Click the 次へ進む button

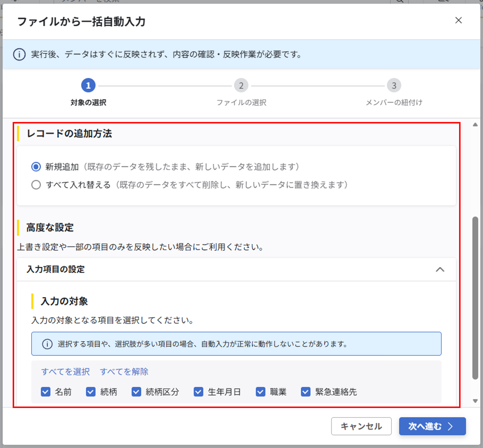[x=432, y=426]
